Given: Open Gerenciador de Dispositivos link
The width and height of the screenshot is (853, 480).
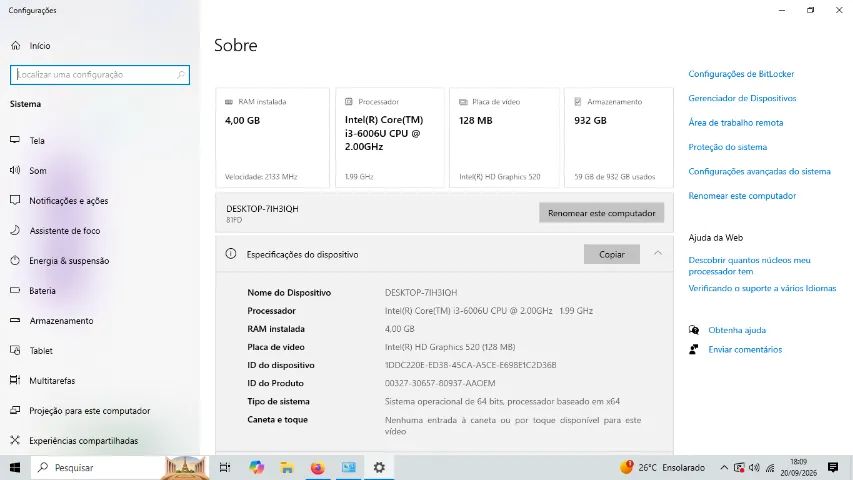Looking at the screenshot, I should [742, 99].
